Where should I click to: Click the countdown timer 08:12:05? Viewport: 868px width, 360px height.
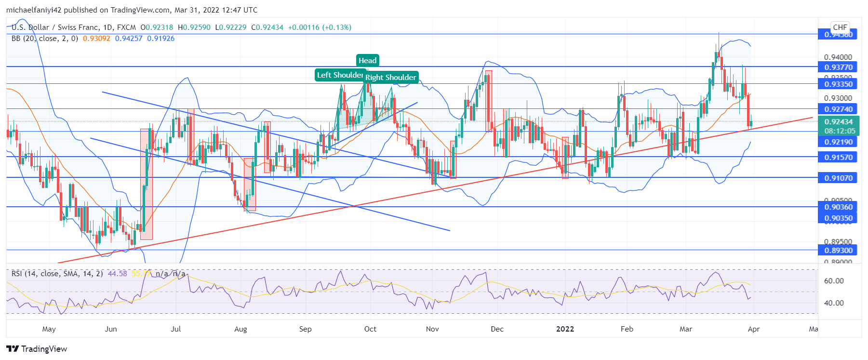tap(840, 131)
